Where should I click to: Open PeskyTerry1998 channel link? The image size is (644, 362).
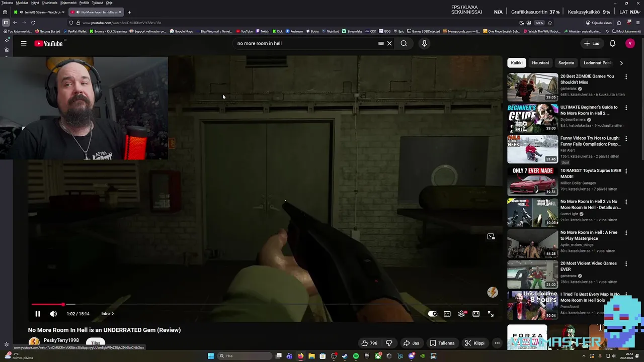click(x=61, y=340)
